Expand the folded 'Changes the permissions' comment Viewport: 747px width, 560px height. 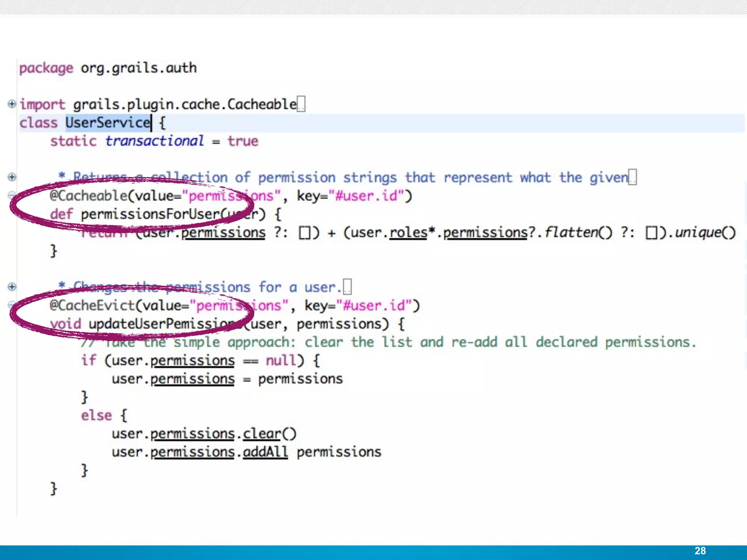12,287
